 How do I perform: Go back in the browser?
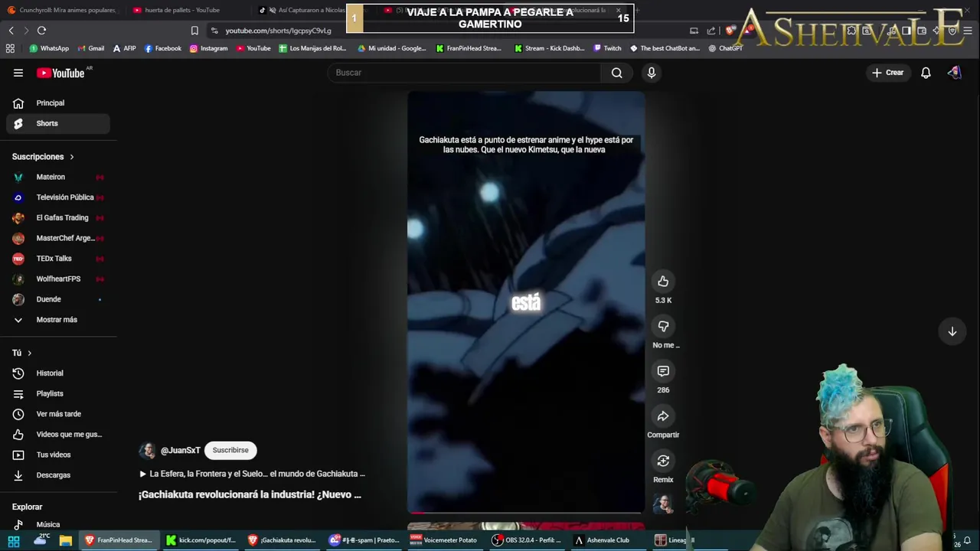(x=11, y=31)
